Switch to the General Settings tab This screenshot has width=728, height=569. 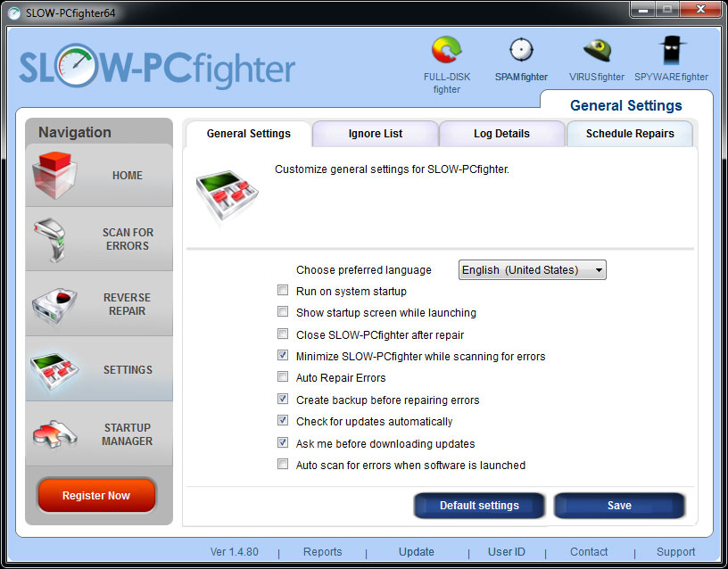coord(248,134)
